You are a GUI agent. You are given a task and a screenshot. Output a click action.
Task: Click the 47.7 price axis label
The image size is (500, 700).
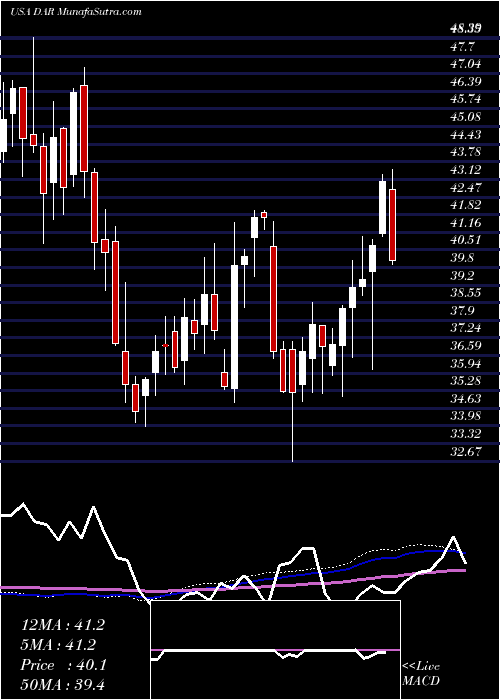click(x=463, y=47)
